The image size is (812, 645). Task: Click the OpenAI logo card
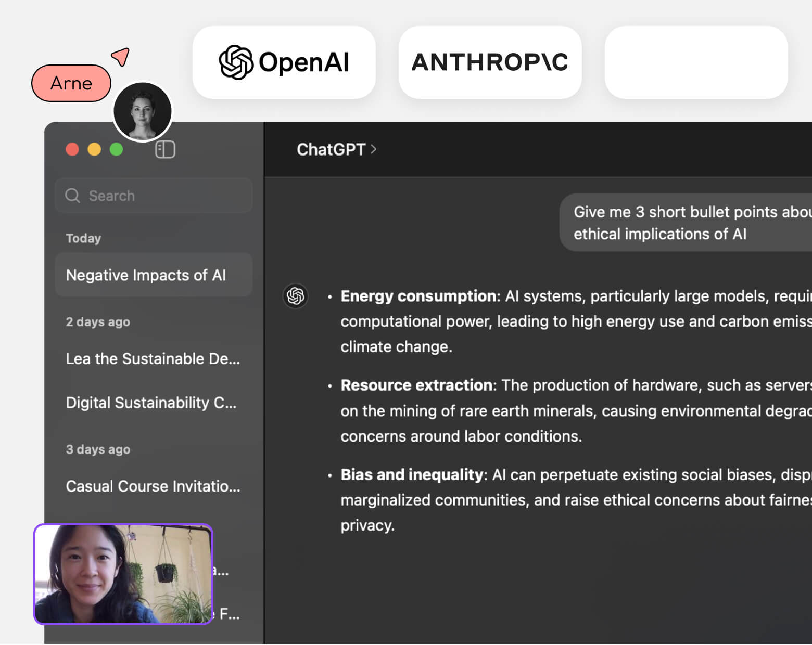tap(284, 62)
